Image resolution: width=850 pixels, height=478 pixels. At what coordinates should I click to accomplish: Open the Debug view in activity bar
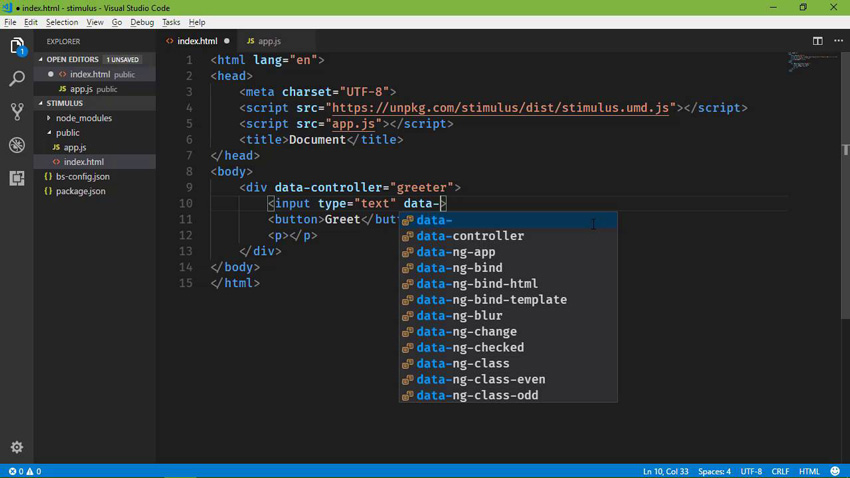pos(17,145)
